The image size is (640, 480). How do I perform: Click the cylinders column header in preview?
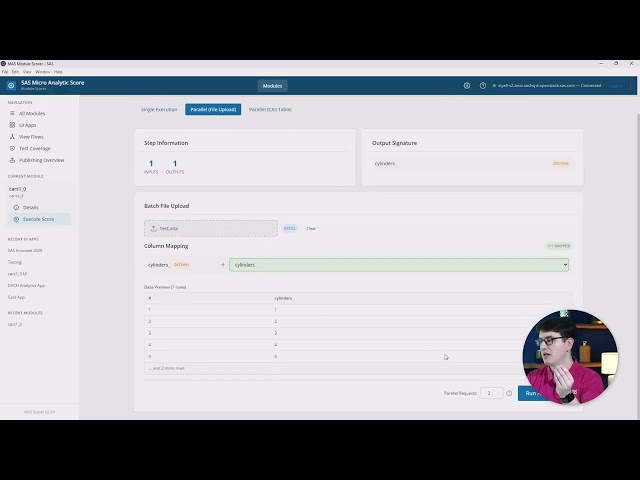pos(283,298)
